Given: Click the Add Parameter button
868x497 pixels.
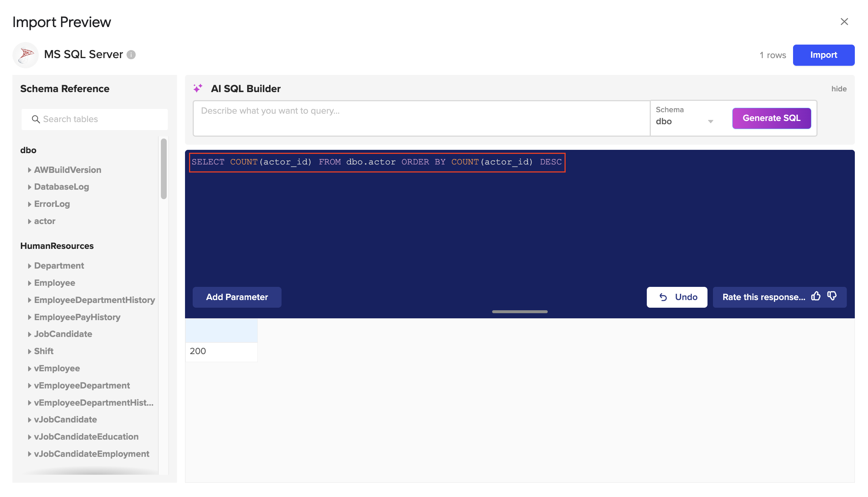Looking at the screenshot, I should pos(237,297).
